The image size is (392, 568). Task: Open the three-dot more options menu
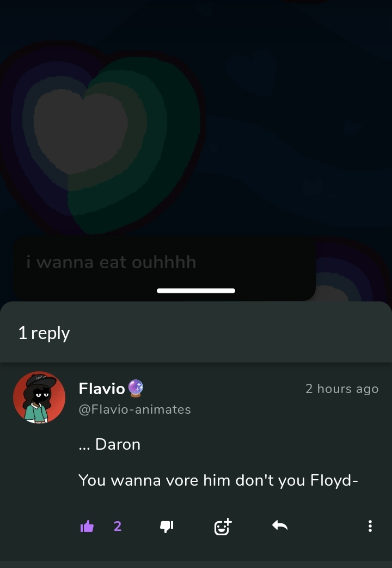click(370, 526)
